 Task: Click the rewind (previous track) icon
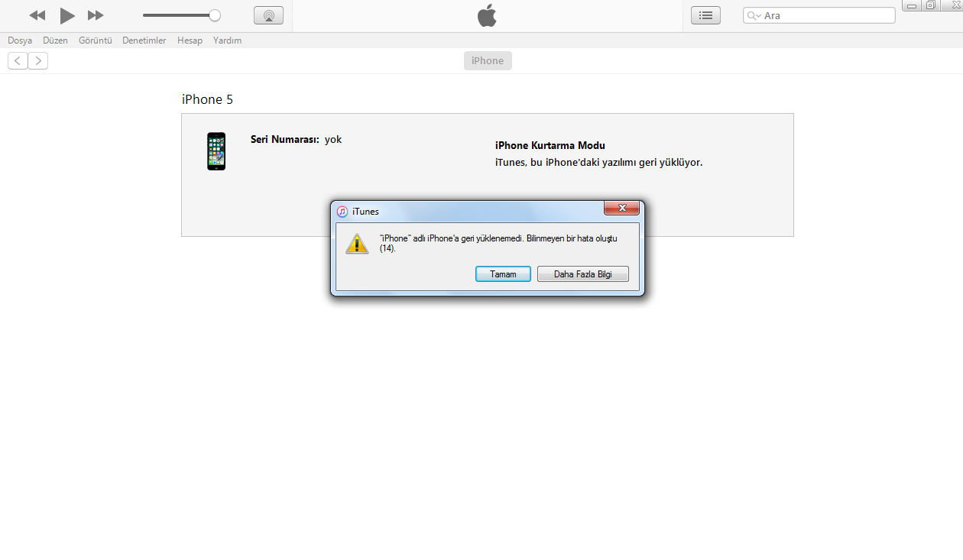pos(37,15)
